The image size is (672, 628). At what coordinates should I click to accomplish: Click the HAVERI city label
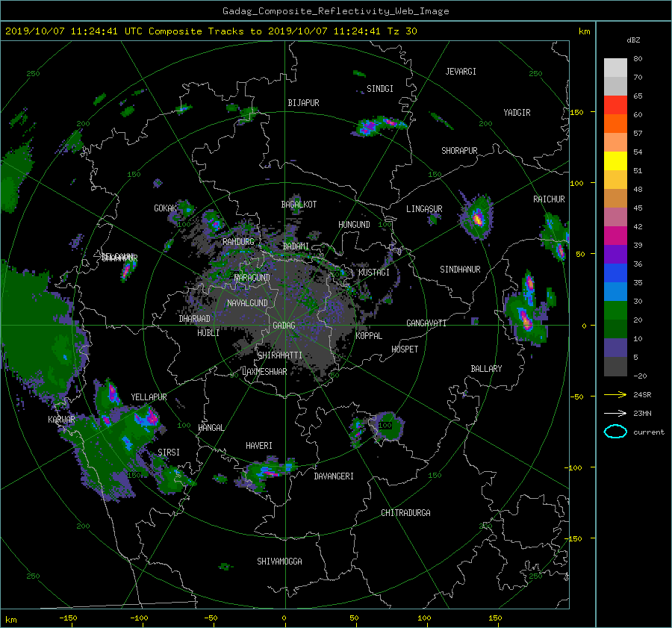pos(259,447)
